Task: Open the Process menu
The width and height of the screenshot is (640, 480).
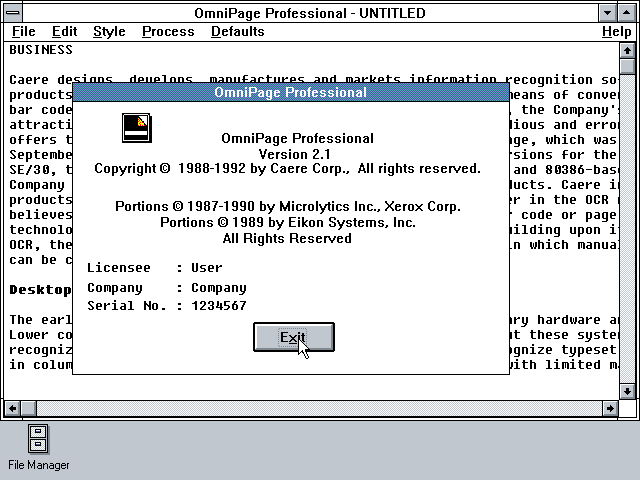Action: (168, 31)
